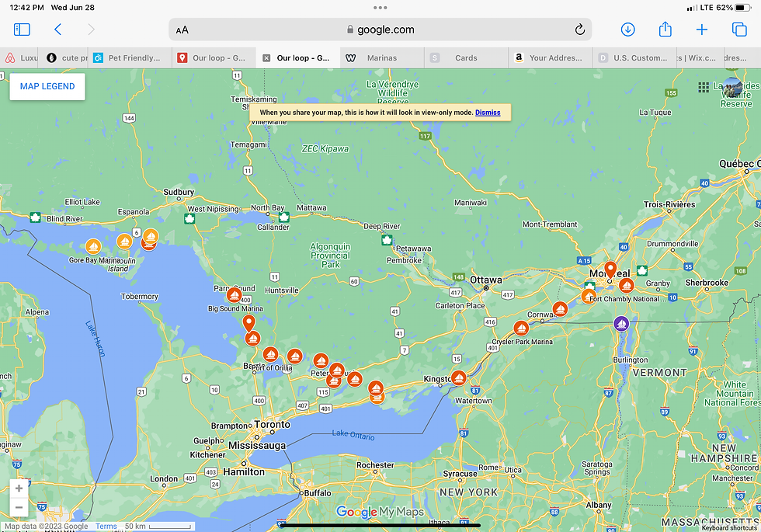Select the Port of Orillia marina pin
Image resolution: width=761 pixels, height=532 pixels.
coord(270,354)
